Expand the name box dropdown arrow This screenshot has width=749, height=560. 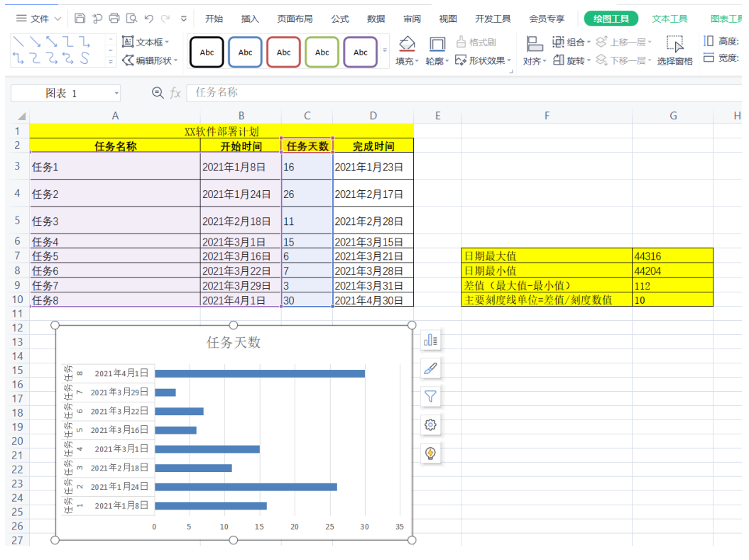pyautogui.click(x=116, y=94)
